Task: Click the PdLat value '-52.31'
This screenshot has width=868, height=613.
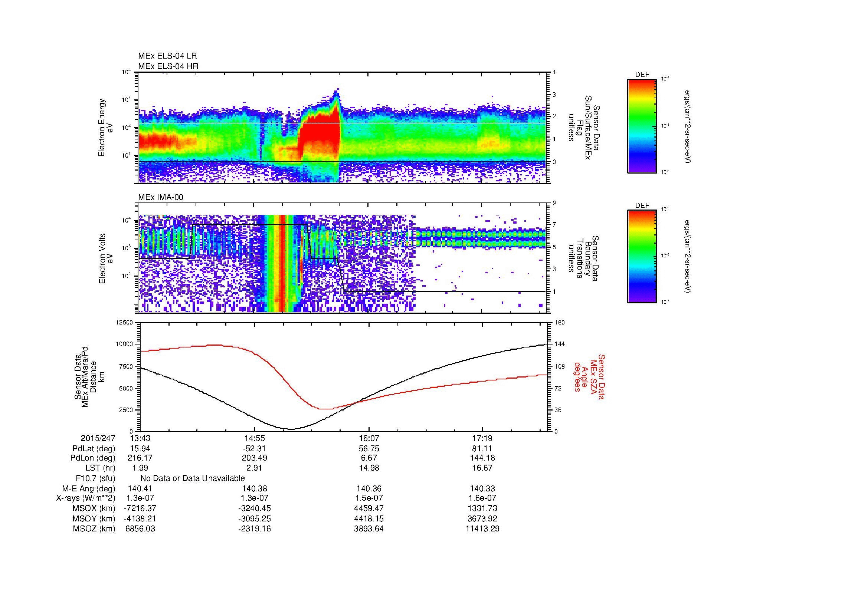Action: click(255, 449)
